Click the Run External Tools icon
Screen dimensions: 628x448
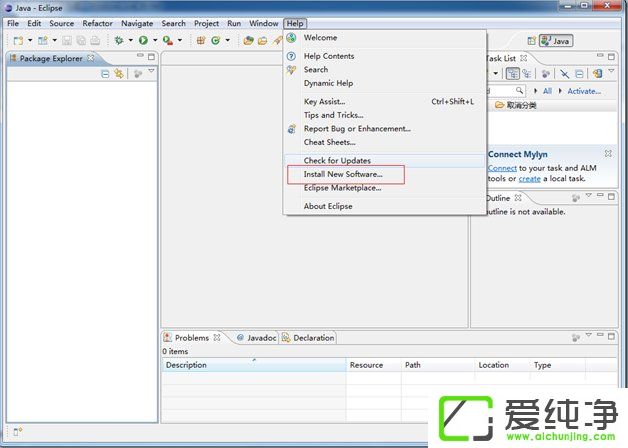pos(168,41)
